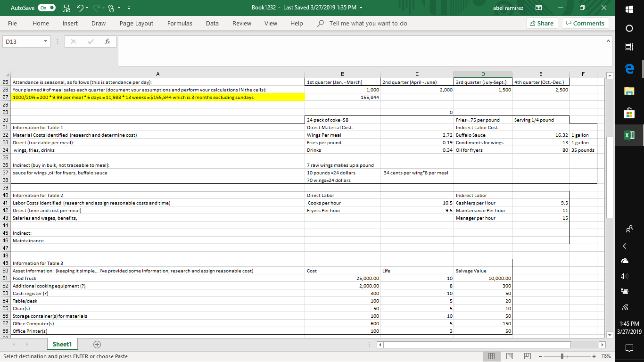Click the Insert Function fx icon
644x362 pixels.
coord(107,42)
